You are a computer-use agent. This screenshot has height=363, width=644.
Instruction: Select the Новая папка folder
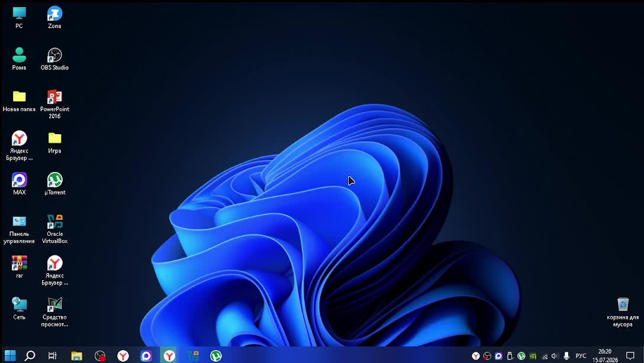point(19,101)
